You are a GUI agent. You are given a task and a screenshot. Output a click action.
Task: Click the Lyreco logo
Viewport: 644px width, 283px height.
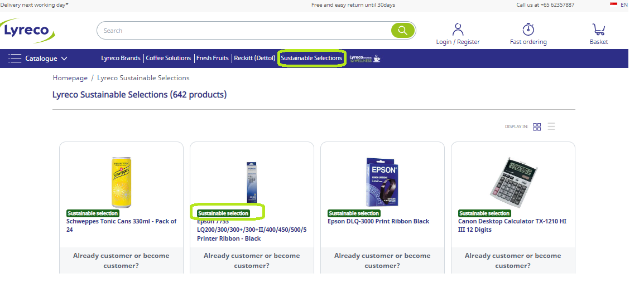pos(26,31)
